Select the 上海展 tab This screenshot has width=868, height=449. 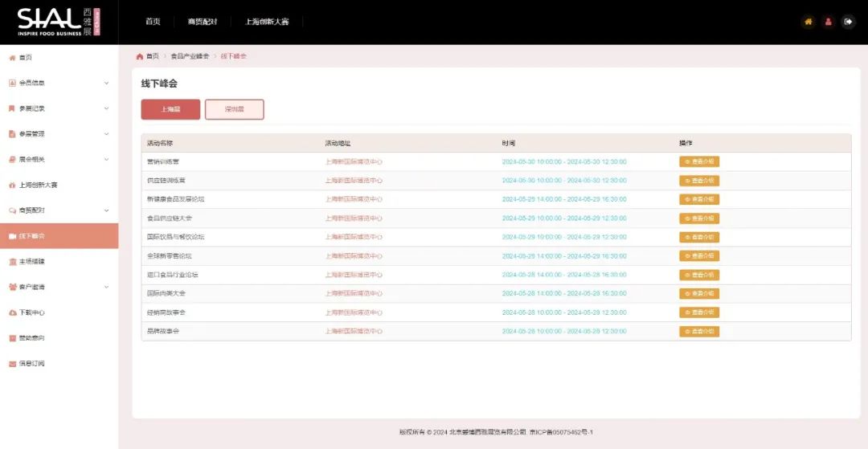click(x=170, y=109)
